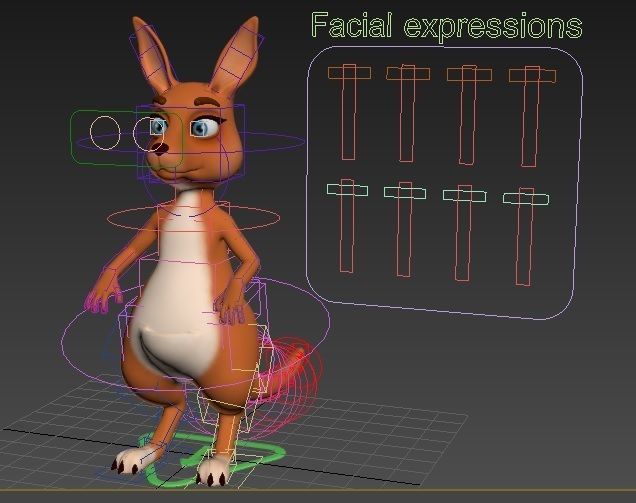Select the large pink hip circle controller
Screen dimensions: 636x503
(x=196, y=335)
